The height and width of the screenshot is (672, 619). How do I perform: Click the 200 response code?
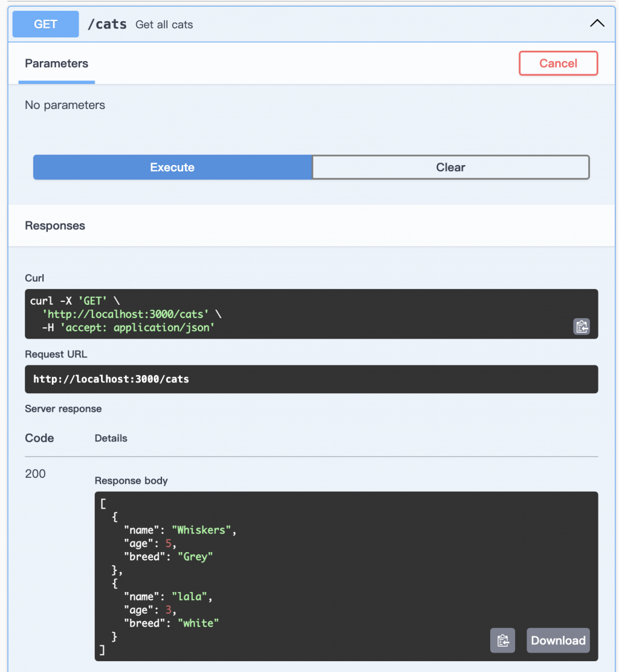coord(35,474)
